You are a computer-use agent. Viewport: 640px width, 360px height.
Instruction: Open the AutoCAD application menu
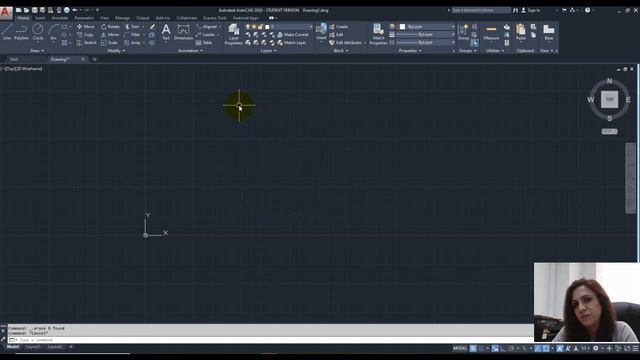(x=6, y=12)
